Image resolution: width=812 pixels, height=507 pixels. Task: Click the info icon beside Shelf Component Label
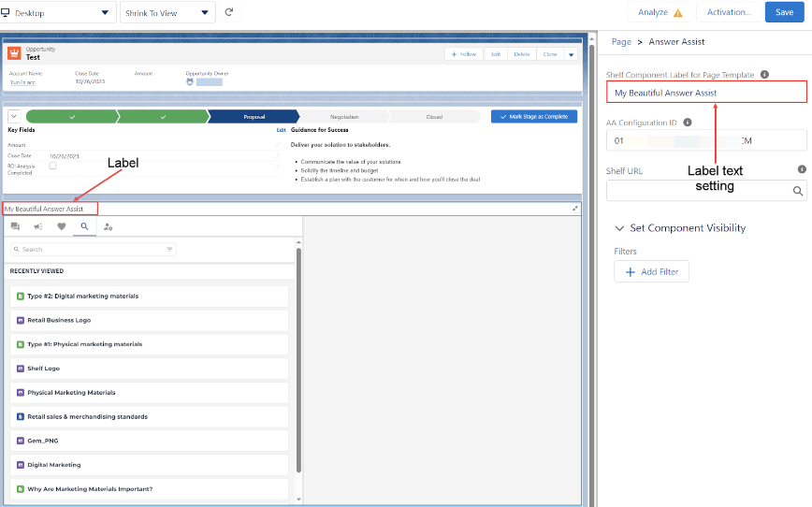(764, 75)
